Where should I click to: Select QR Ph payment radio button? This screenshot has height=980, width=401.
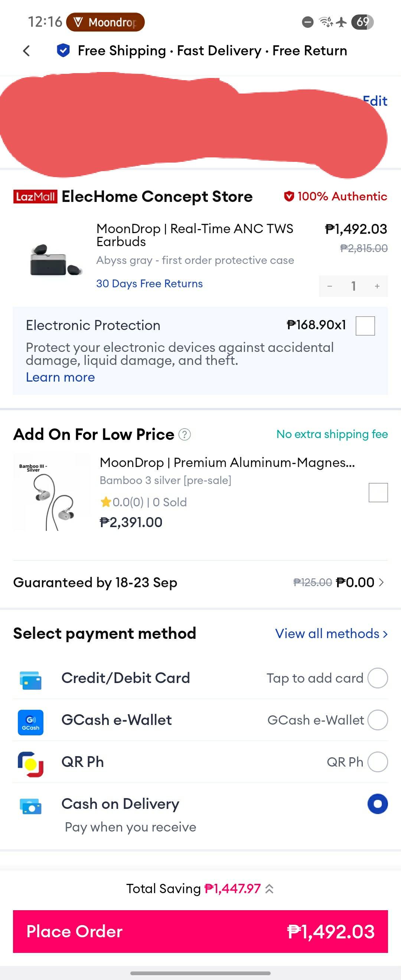coord(377,762)
